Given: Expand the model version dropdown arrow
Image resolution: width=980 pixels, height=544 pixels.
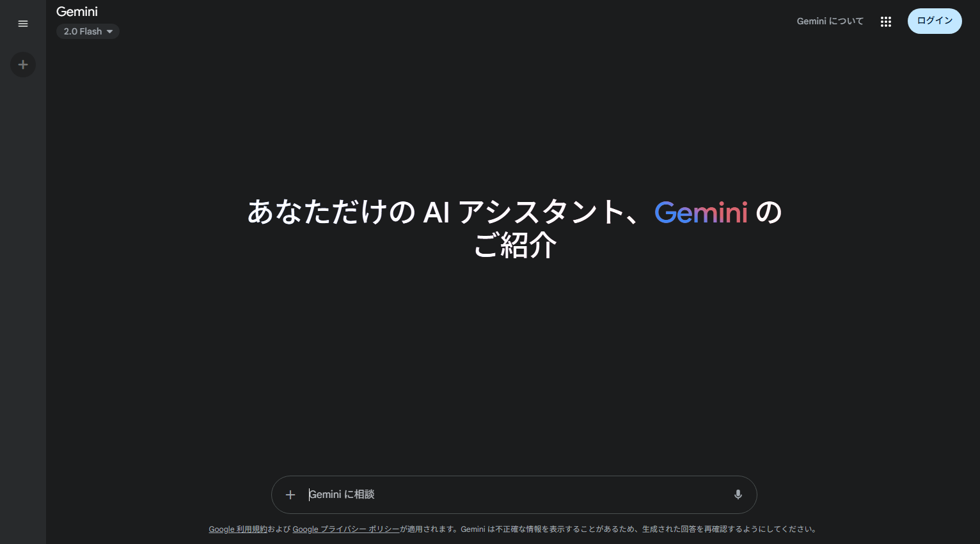Looking at the screenshot, I should (x=109, y=31).
